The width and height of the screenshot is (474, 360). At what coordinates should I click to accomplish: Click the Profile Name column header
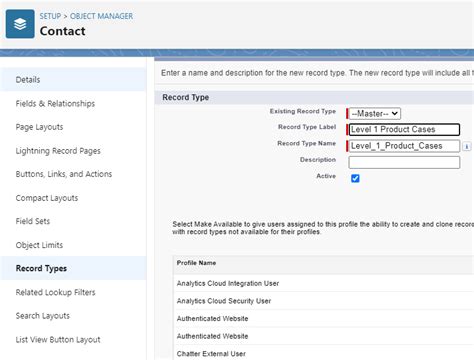pyautogui.click(x=196, y=263)
